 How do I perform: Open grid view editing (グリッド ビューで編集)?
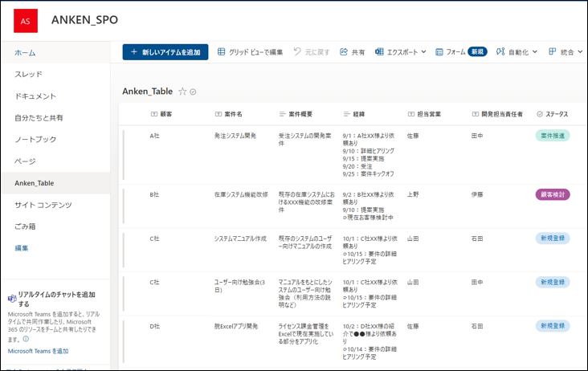point(250,52)
